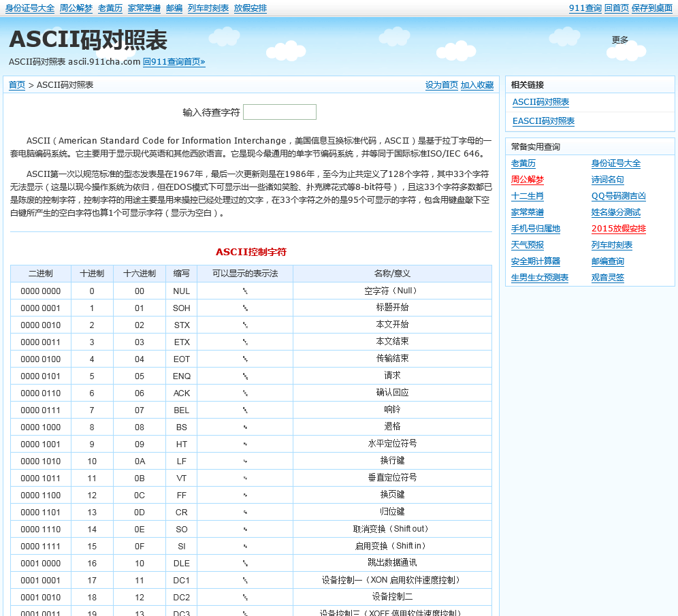Click the 列车时刻表 top bar link
678x616 pixels.
[x=208, y=8]
